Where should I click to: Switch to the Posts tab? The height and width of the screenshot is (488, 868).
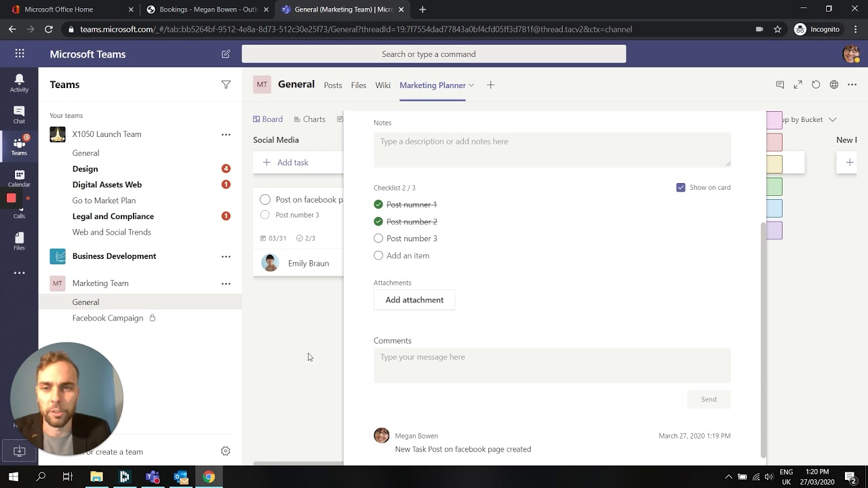point(333,85)
